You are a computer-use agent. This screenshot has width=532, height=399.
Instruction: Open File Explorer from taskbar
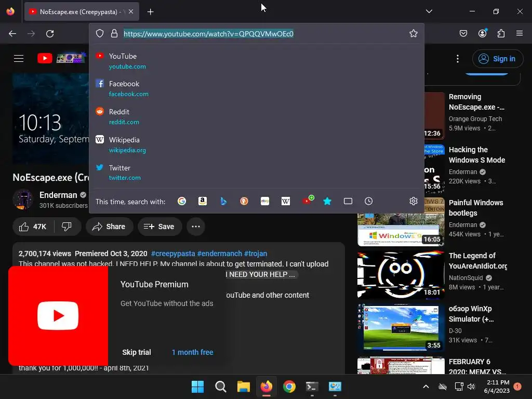tap(244, 387)
